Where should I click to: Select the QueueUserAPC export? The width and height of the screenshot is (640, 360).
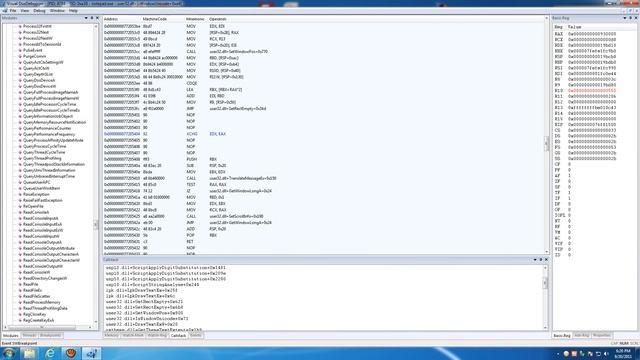[x=37, y=182]
